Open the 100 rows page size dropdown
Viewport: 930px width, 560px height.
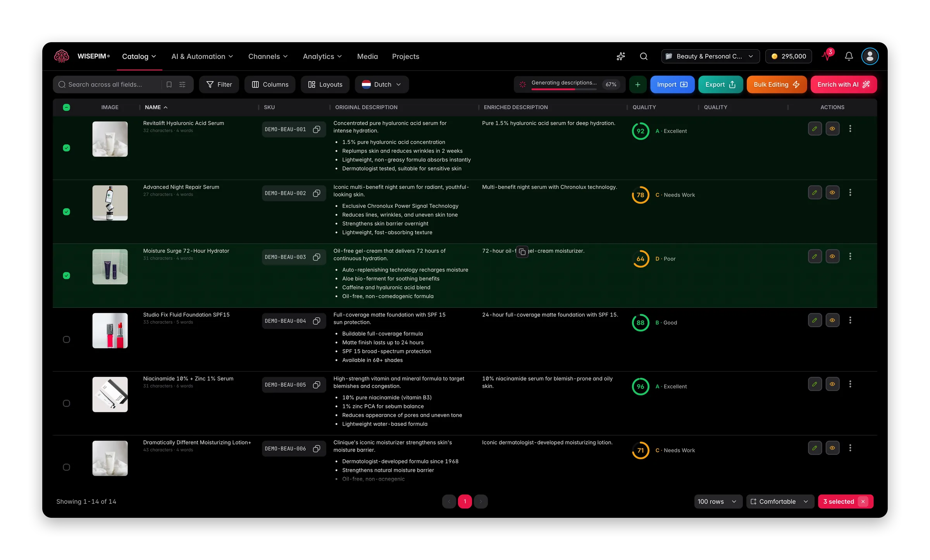[x=718, y=501]
